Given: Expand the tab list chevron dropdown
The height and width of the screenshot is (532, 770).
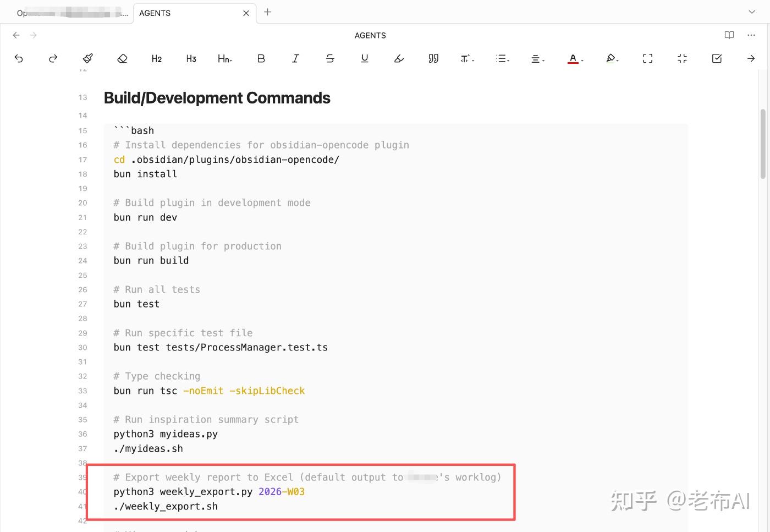Looking at the screenshot, I should [752, 12].
